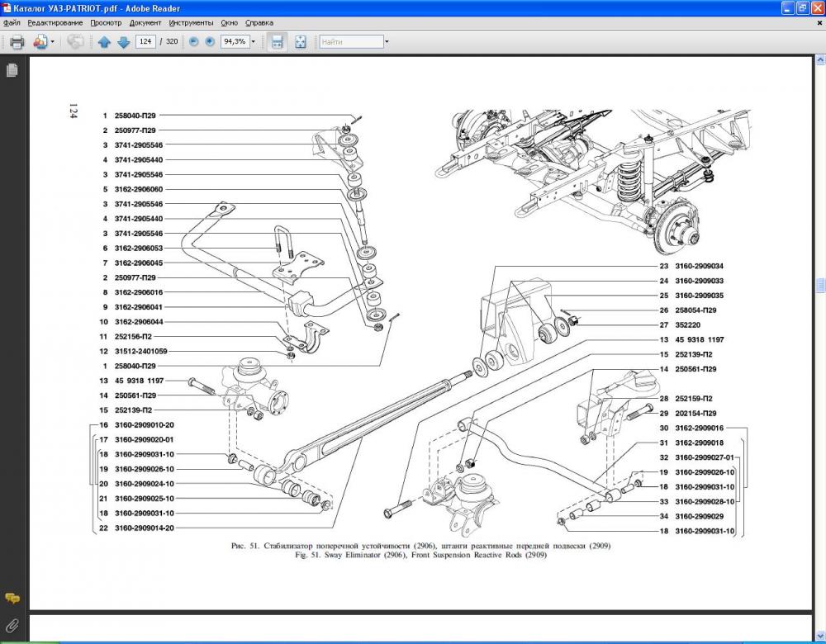Open the Pages panel in sidebar

coord(12,71)
